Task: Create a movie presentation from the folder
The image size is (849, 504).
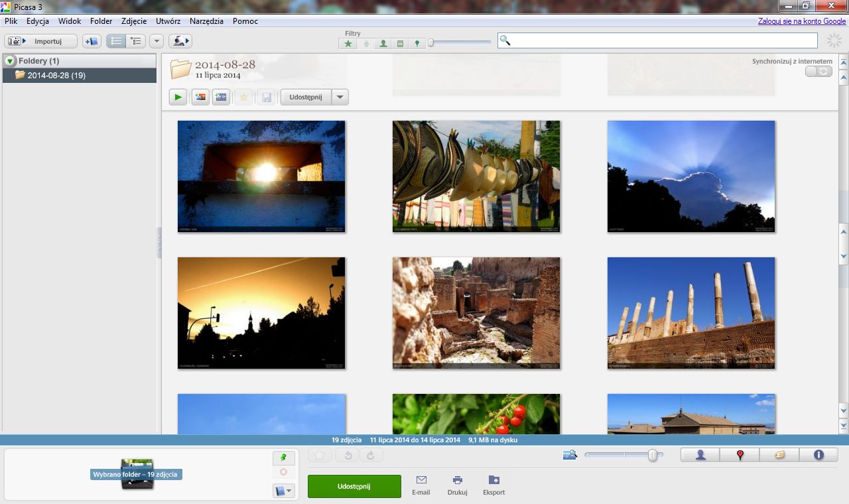Action: tap(222, 97)
